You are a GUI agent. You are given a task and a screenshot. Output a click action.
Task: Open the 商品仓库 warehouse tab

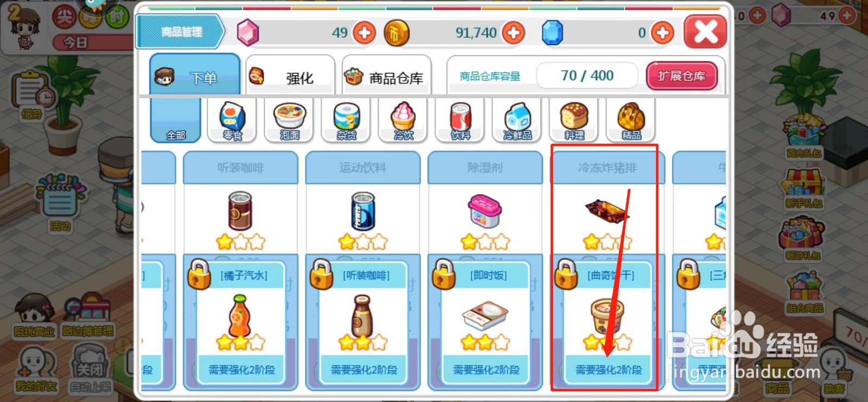tap(387, 76)
